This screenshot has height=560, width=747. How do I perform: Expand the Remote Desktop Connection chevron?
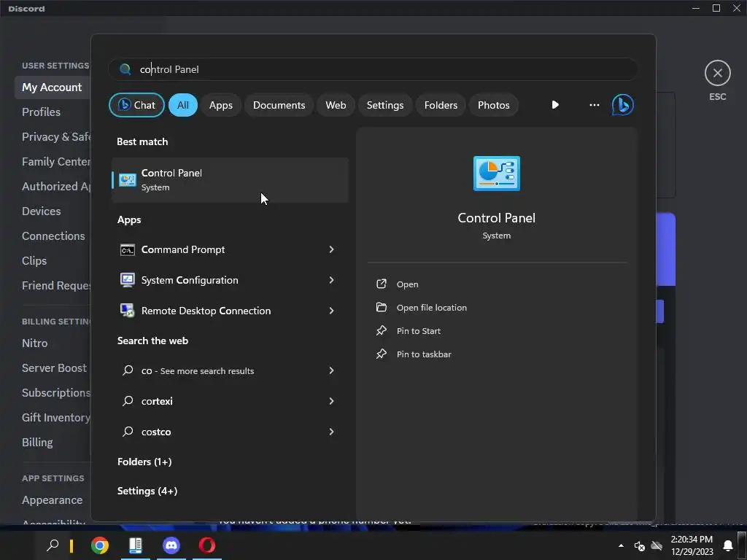[x=331, y=311]
